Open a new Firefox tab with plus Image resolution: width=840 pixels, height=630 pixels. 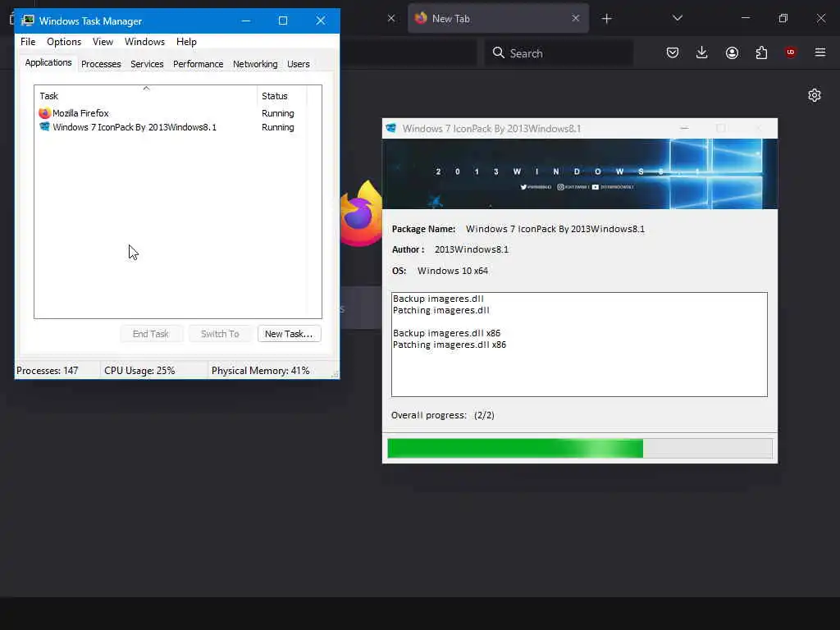(x=606, y=19)
